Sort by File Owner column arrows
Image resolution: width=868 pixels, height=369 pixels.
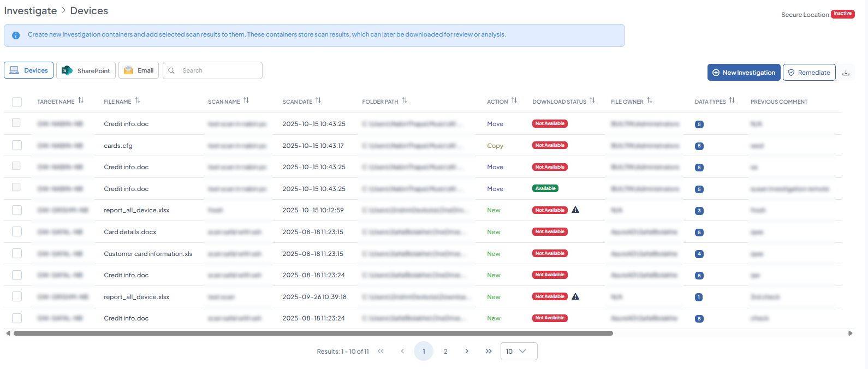click(x=650, y=101)
